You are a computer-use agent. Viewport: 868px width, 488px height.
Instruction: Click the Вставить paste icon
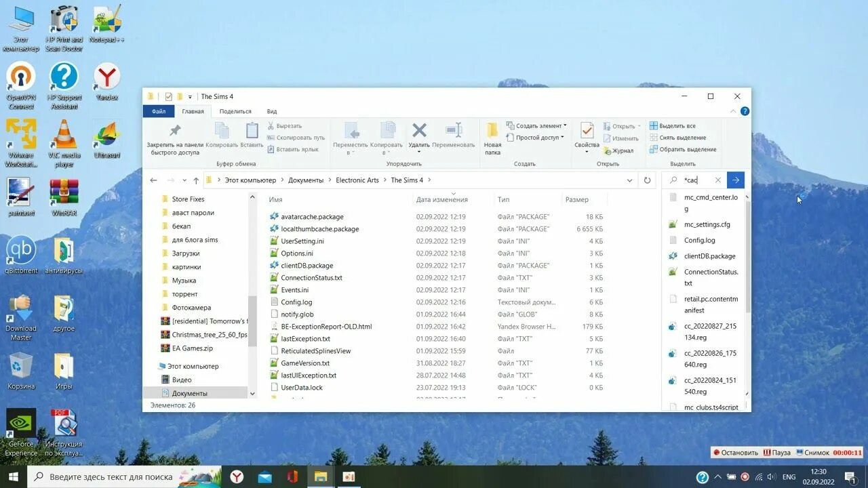tap(252, 131)
